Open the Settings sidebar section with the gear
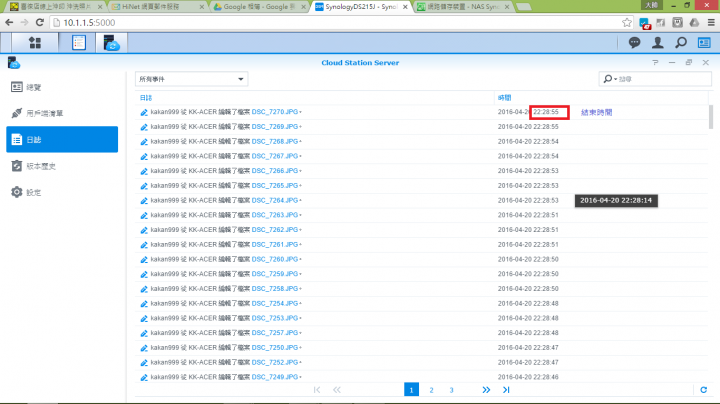This screenshot has width=720, height=404. click(x=62, y=192)
